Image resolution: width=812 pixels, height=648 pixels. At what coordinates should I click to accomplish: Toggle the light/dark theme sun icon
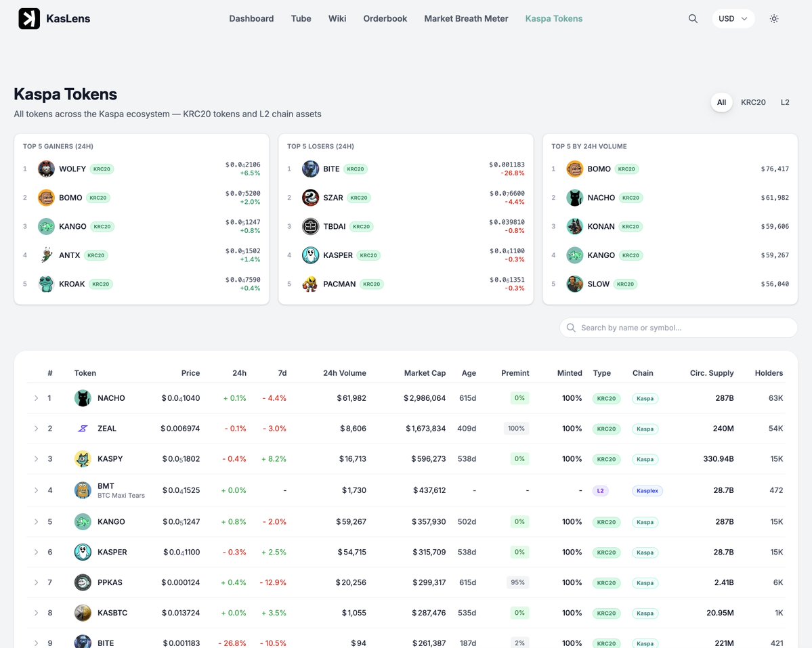(774, 19)
